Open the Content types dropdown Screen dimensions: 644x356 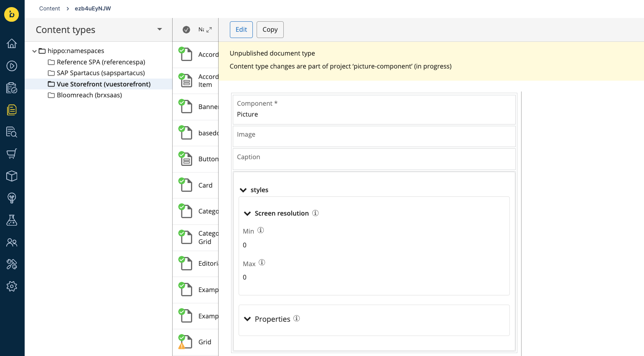pos(160,29)
